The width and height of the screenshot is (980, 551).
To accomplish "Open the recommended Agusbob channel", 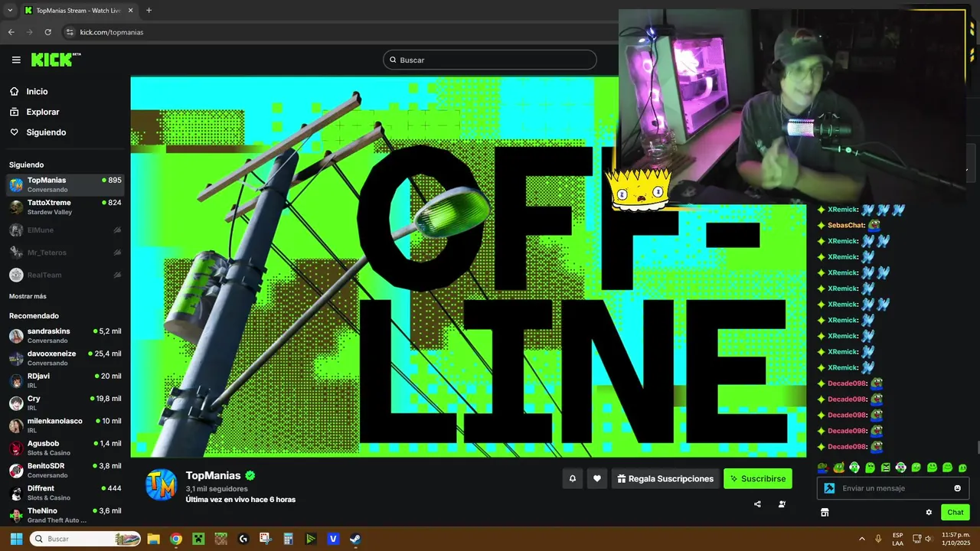I will coord(65,448).
